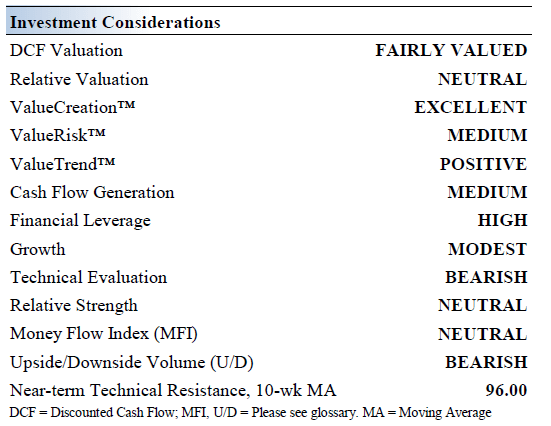This screenshot has height=426, width=551.
Task: Click the Investment Considerations header
Action: click(115, 22)
